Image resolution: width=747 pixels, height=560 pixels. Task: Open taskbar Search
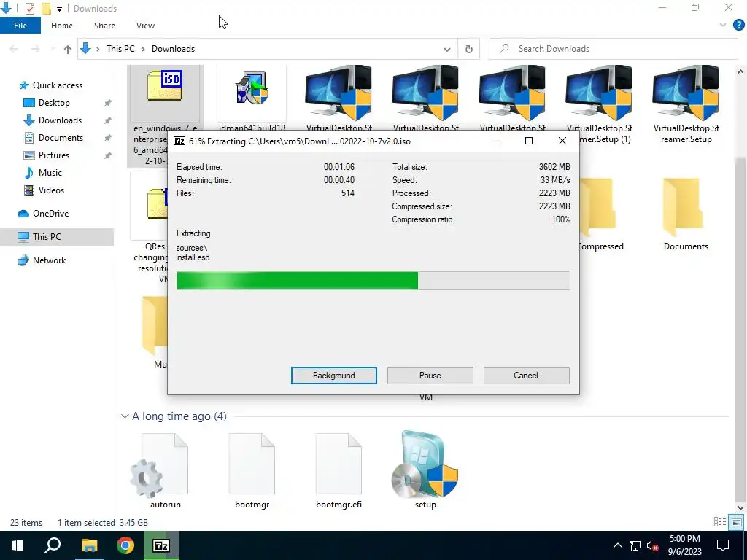[53, 545]
